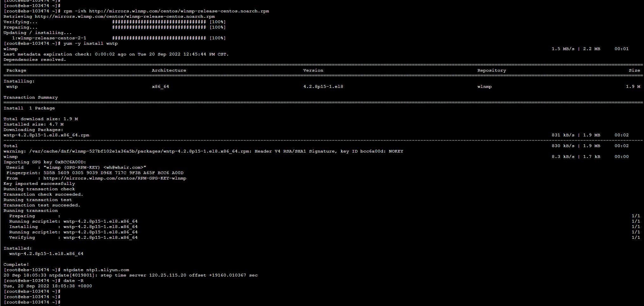Click the '1.9 M' size cell
Viewport: 644px width, 306px height.
coord(633,87)
